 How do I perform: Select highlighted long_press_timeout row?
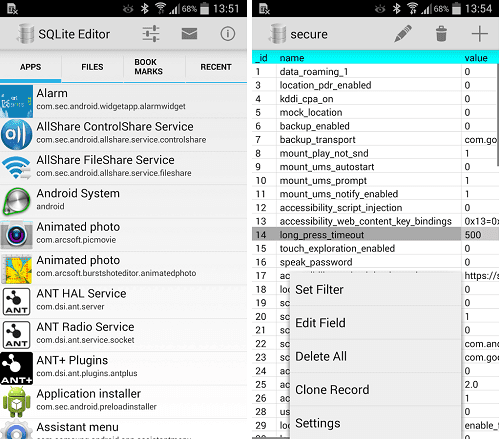[x=375, y=235]
